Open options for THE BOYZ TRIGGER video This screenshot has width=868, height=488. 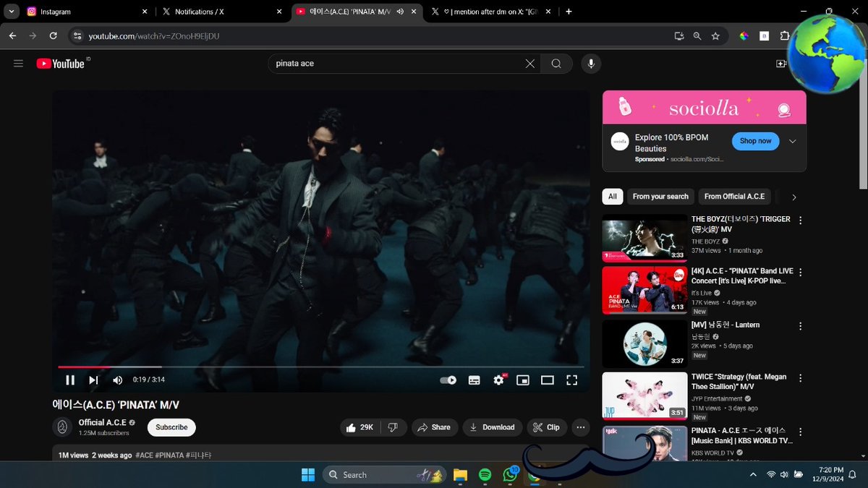coord(800,220)
